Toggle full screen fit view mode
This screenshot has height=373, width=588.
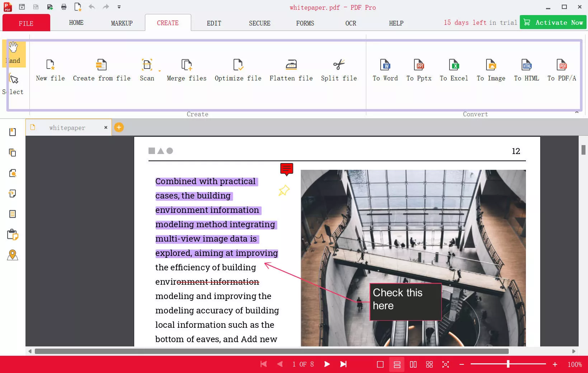[445, 364]
